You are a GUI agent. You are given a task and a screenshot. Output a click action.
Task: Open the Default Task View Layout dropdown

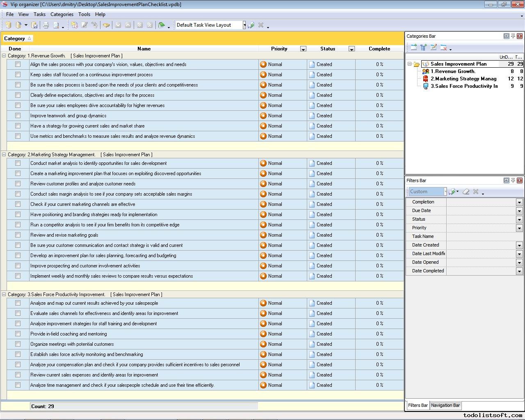tap(244, 25)
